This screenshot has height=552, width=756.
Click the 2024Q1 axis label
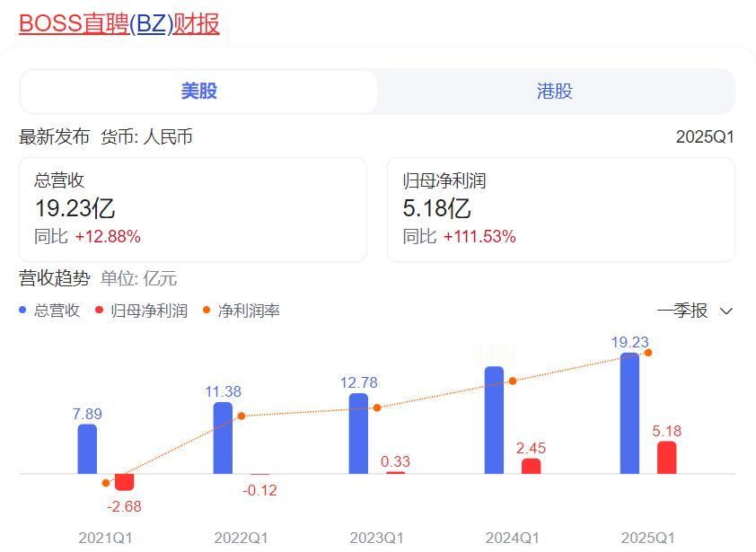(x=513, y=538)
